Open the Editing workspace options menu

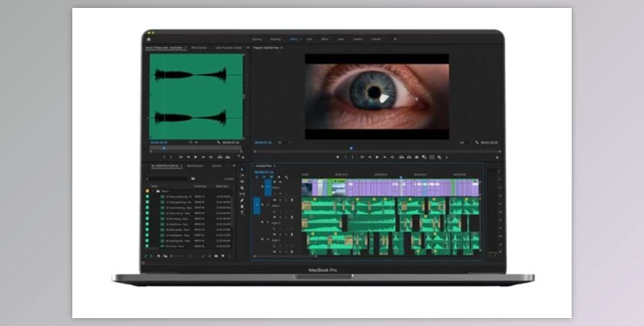pyautogui.click(x=301, y=40)
